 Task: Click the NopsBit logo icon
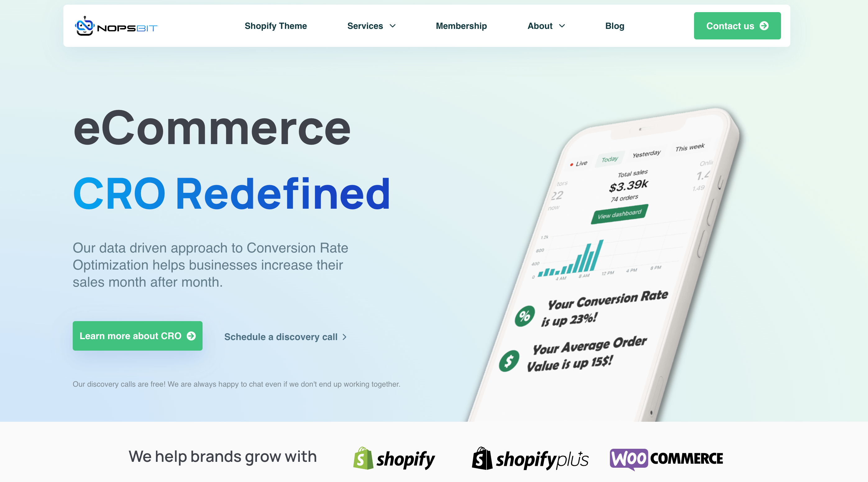pos(85,25)
